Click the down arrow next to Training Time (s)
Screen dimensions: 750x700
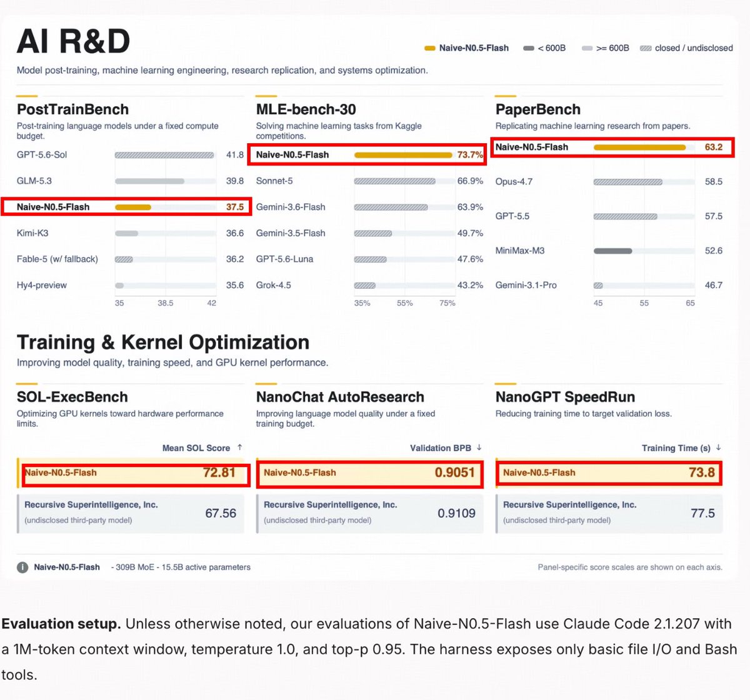[x=718, y=447]
